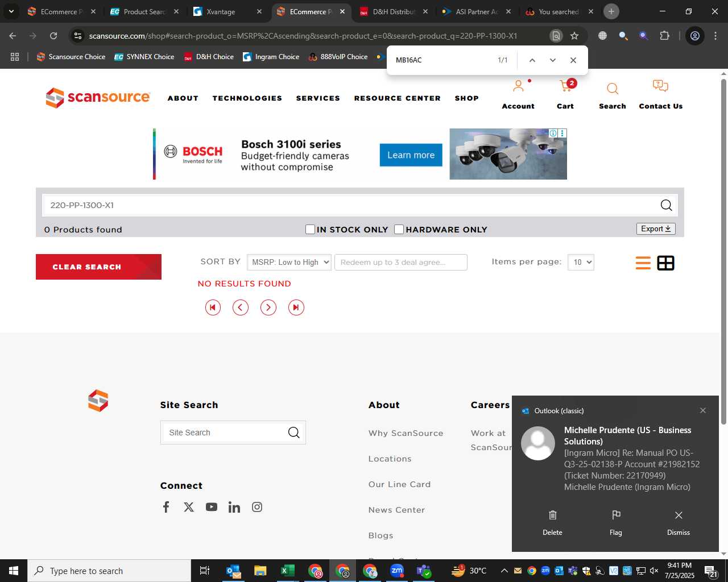Open the tab search dropdown arrow
728x582 pixels.
coord(11,11)
